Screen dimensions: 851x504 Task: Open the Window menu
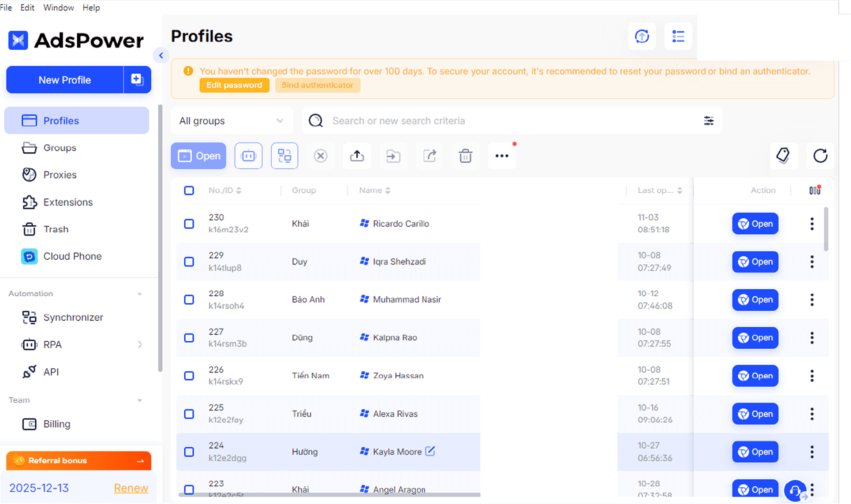pos(58,7)
